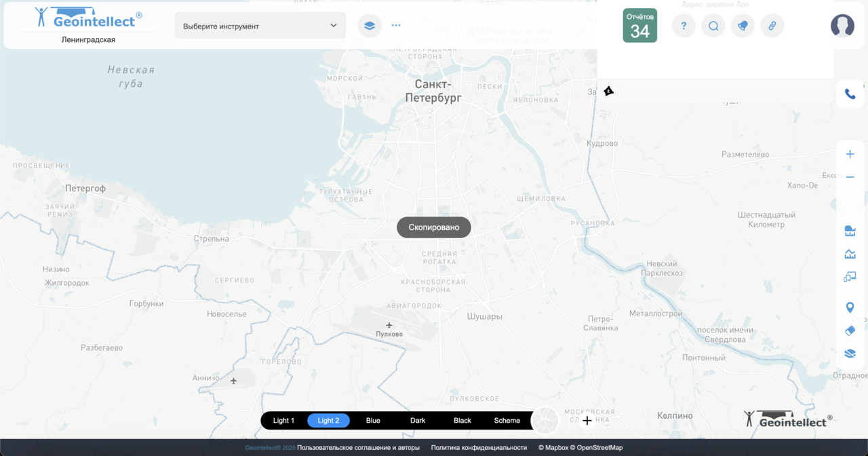Click the phone call icon
Viewport: 868px width, 456px height.
[850, 94]
